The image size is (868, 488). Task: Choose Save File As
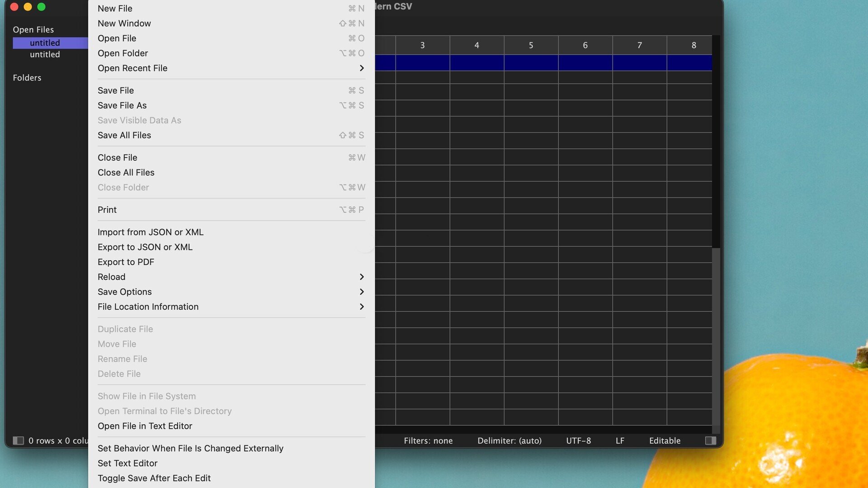click(x=231, y=105)
